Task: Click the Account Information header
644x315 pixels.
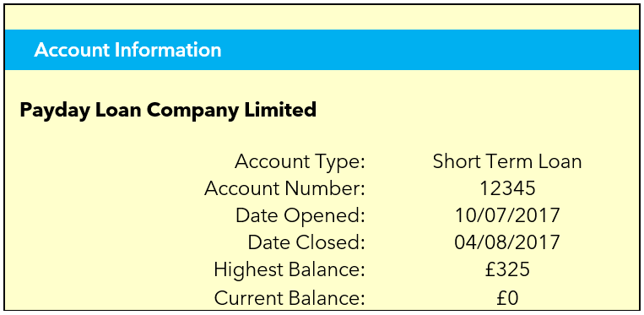Action: click(x=127, y=50)
